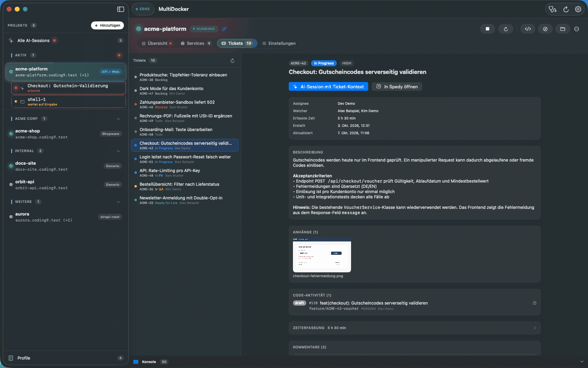Click the sparkle icon of Checkout session
The height and width of the screenshot is (368, 588).
[x=22, y=88]
